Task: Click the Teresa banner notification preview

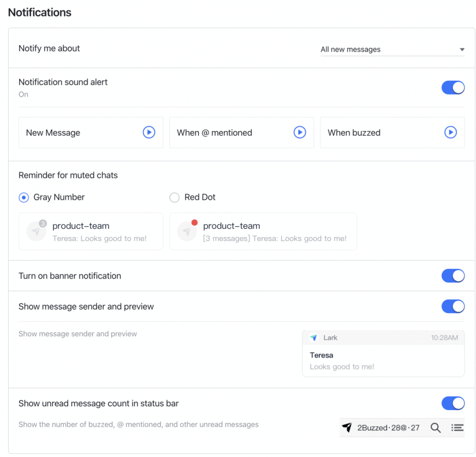Action: 383,361
